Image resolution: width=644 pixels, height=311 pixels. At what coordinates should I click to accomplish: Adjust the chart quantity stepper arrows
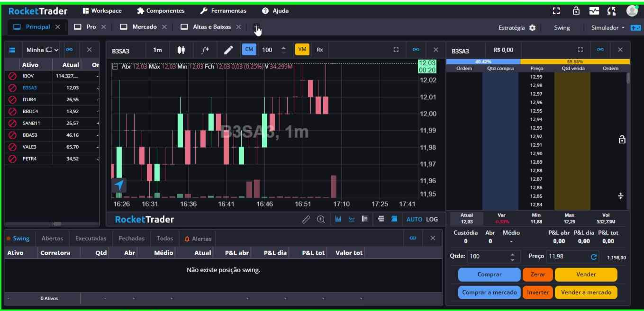click(283, 49)
